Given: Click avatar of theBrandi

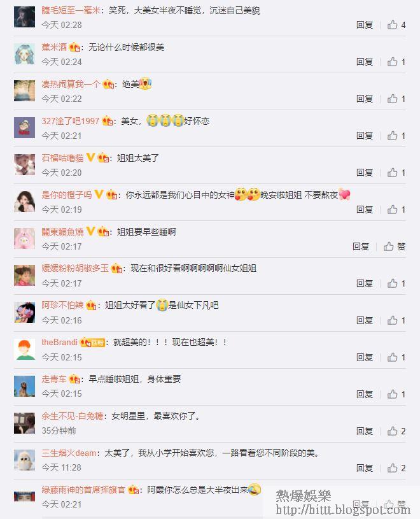Looking at the screenshot, I should tap(24, 349).
